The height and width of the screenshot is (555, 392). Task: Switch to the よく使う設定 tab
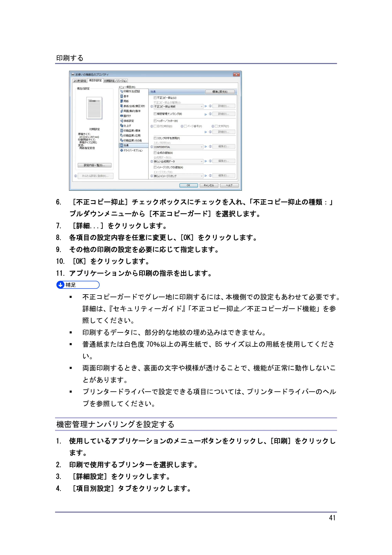pyautogui.click(x=80, y=81)
